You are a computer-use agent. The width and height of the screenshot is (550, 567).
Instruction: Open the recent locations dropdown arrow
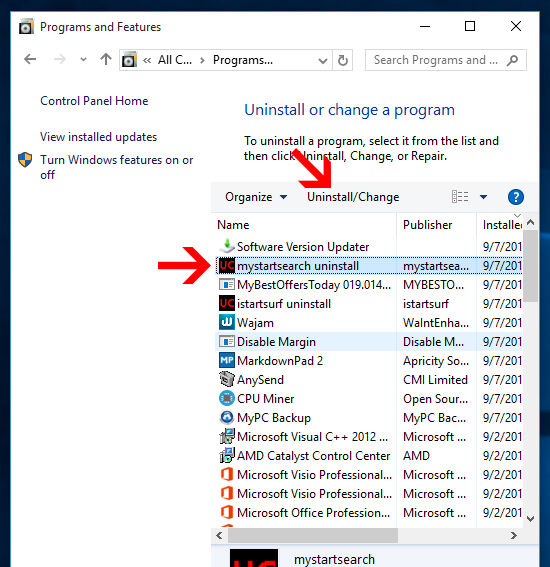click(x=84, y=59)
